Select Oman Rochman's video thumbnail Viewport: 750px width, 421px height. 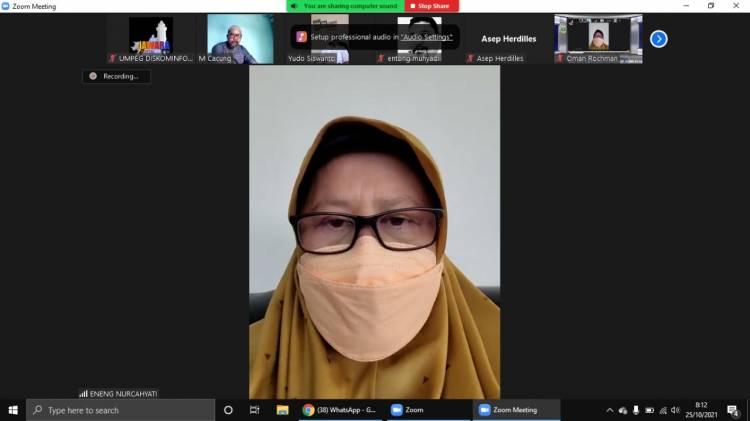pyautogui.click(x=598, y=38)
